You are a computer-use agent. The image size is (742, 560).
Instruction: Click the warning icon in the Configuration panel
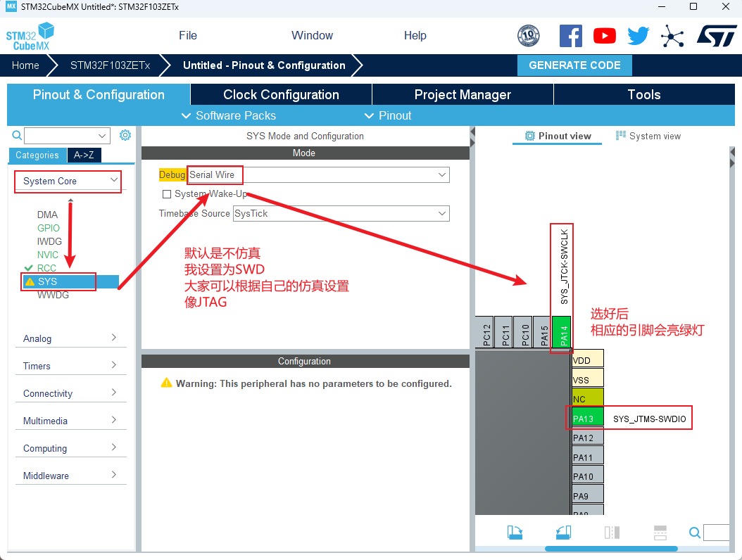click(x=167, y=383)
